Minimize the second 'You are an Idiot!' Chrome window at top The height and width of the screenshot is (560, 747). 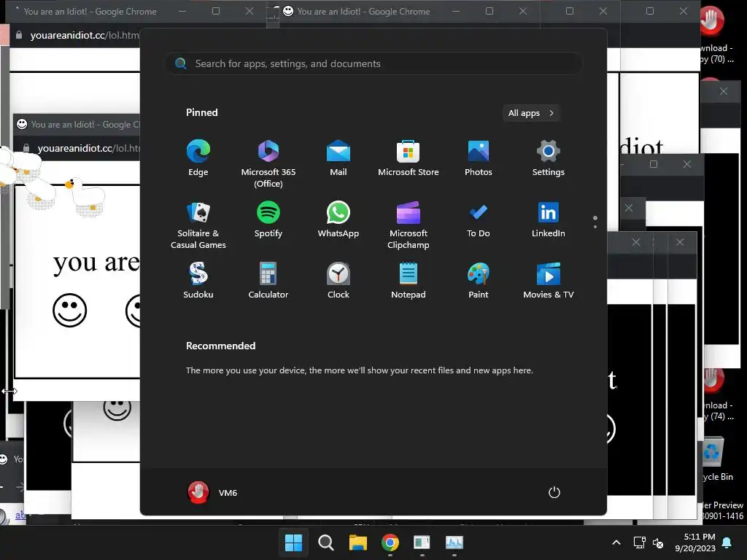pos(456,11)
